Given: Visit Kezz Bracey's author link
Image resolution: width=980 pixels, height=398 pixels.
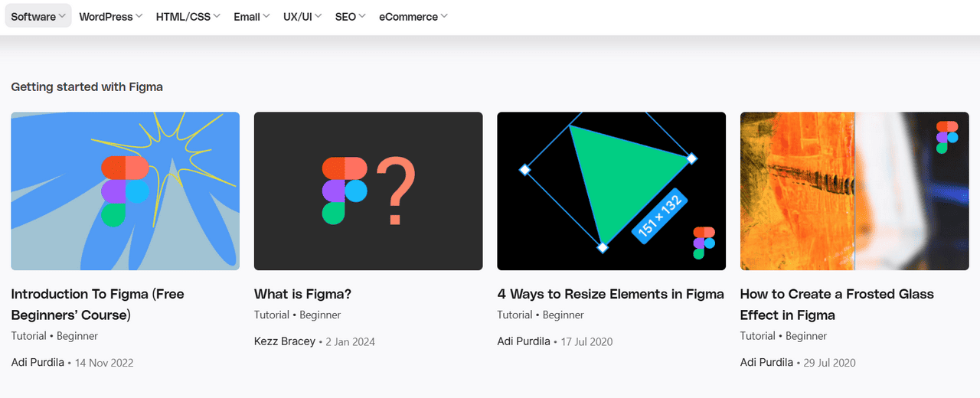Looking at the screenshot, I should pos(284,341).
